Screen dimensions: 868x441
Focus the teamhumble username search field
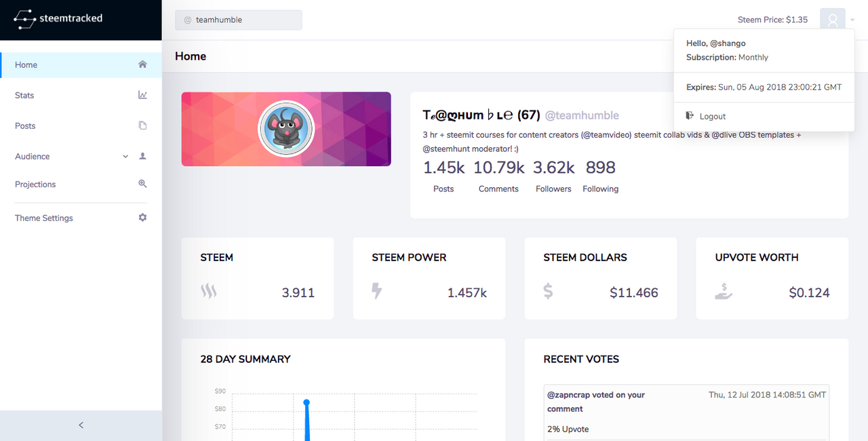(239, 20)
